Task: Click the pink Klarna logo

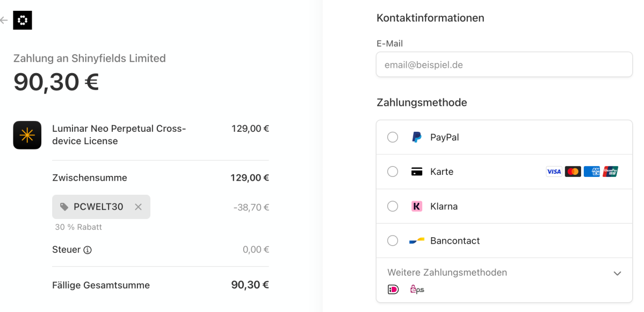Action: (x=417, y=206)
